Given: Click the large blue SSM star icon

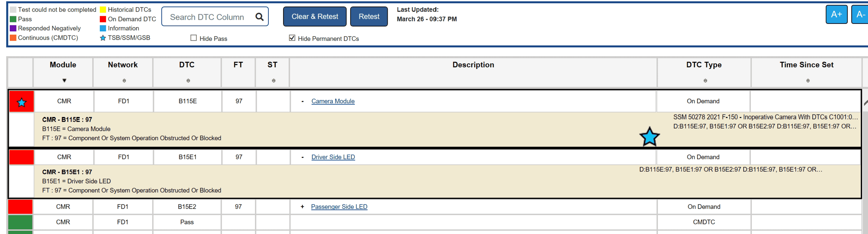Looking at the screenshot, I should (649, 136).
